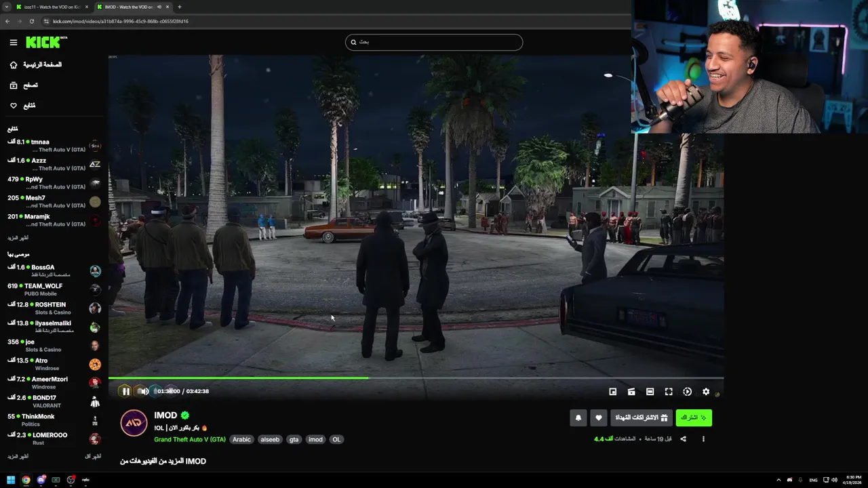Open a new browser tab

[x=179, y=7]
